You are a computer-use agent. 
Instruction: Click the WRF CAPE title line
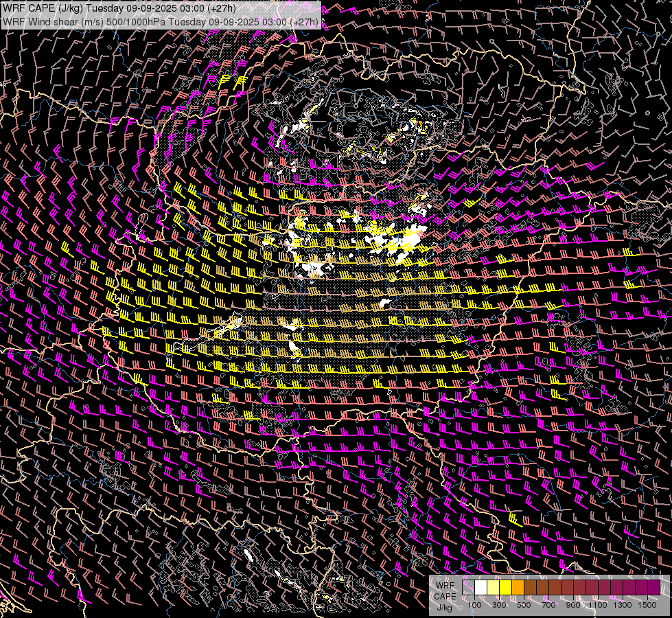(x=119, y=8)
